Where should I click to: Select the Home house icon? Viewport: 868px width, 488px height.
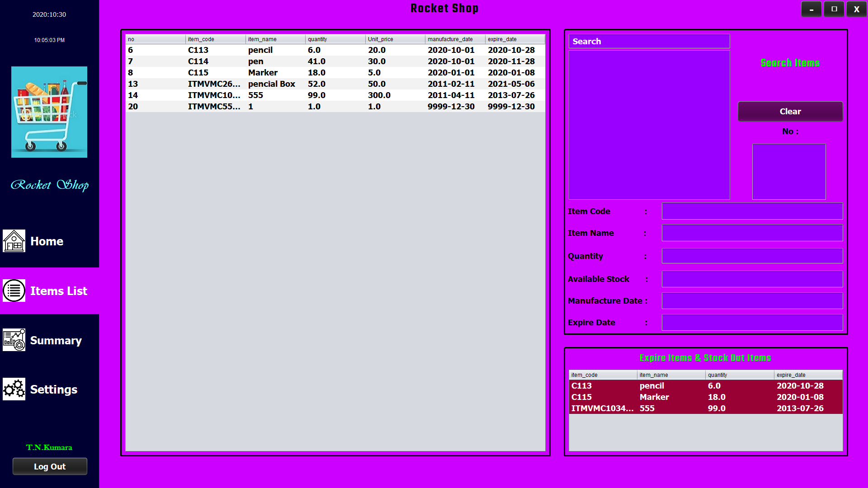click(14, 241)
